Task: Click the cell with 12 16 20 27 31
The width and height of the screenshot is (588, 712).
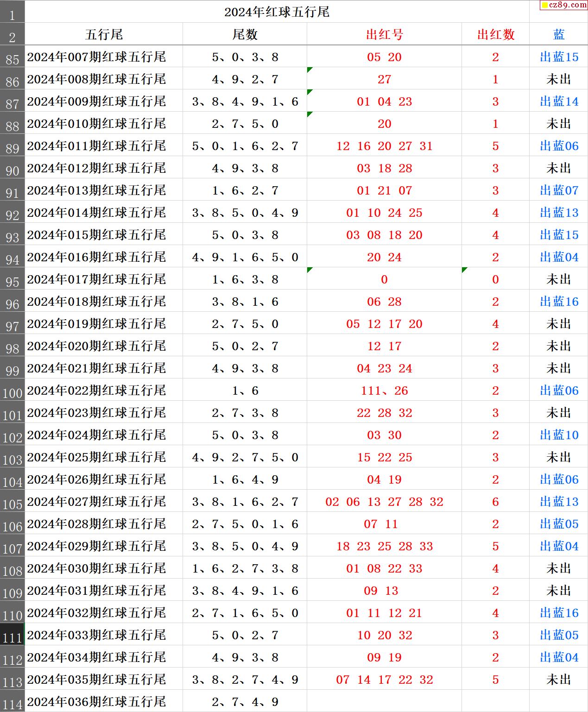Action: (384, 146)
